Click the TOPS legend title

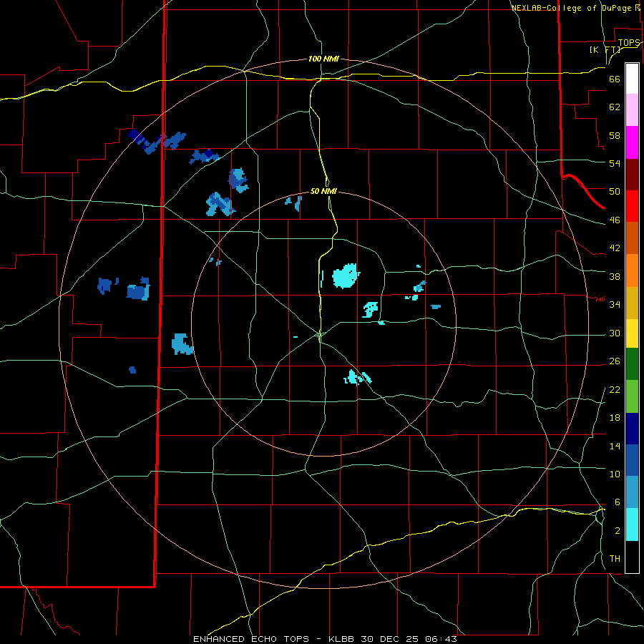(629, 43)
